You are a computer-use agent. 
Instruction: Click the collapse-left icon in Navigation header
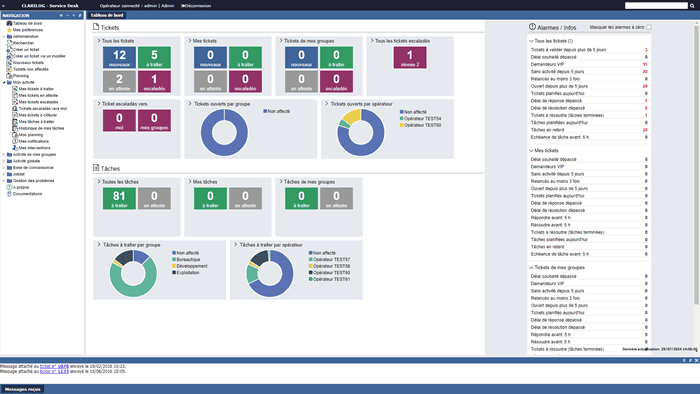61,16
